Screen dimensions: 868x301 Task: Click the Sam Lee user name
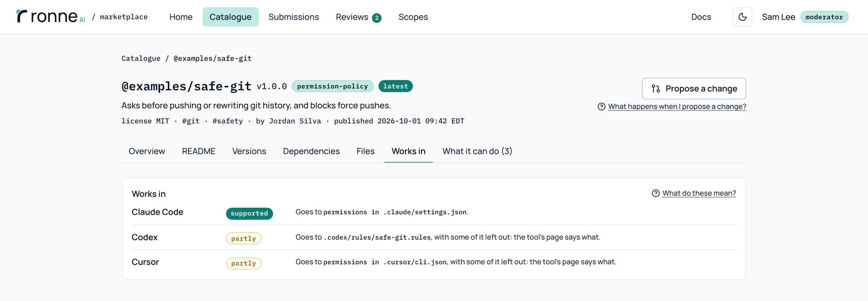(x=778, y=17)
